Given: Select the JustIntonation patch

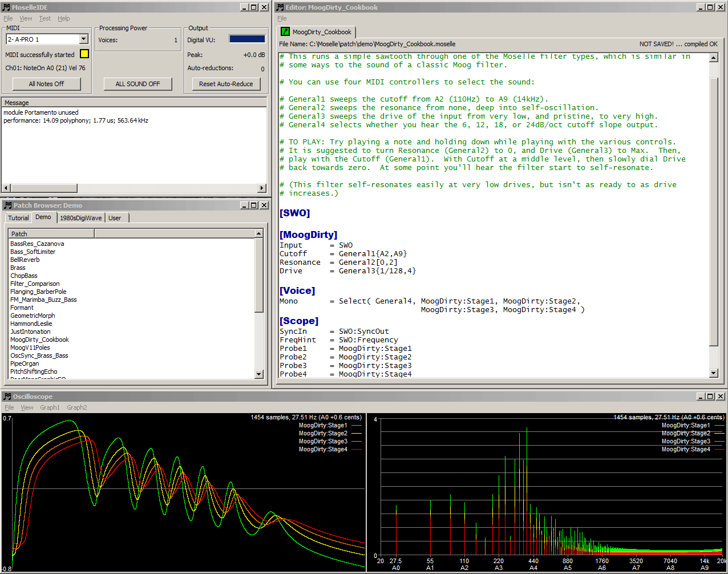Looking at the screenshot, I should click(x=30, y=332).
